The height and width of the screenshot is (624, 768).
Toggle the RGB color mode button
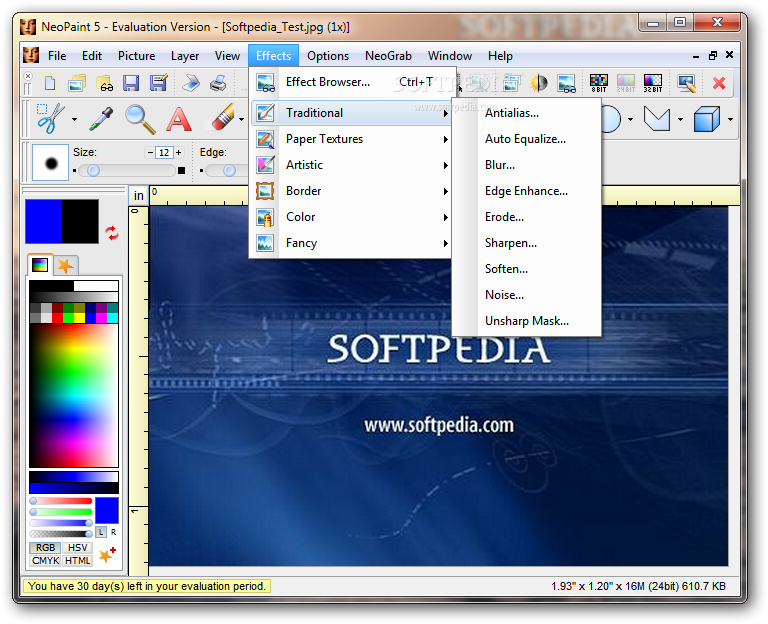[46, 547]
